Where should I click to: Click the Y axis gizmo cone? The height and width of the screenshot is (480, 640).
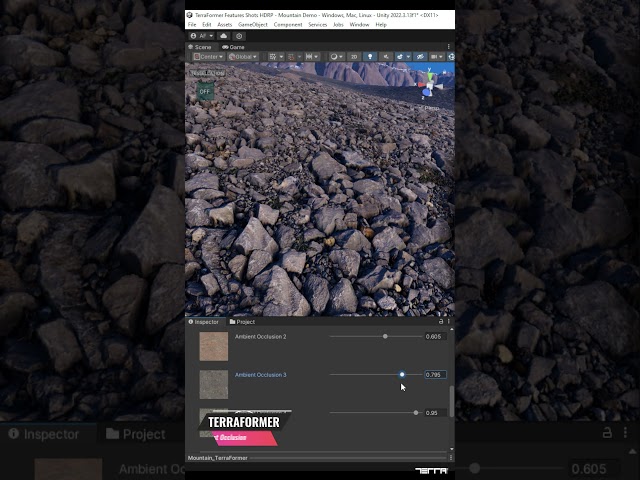click(429, 76)
